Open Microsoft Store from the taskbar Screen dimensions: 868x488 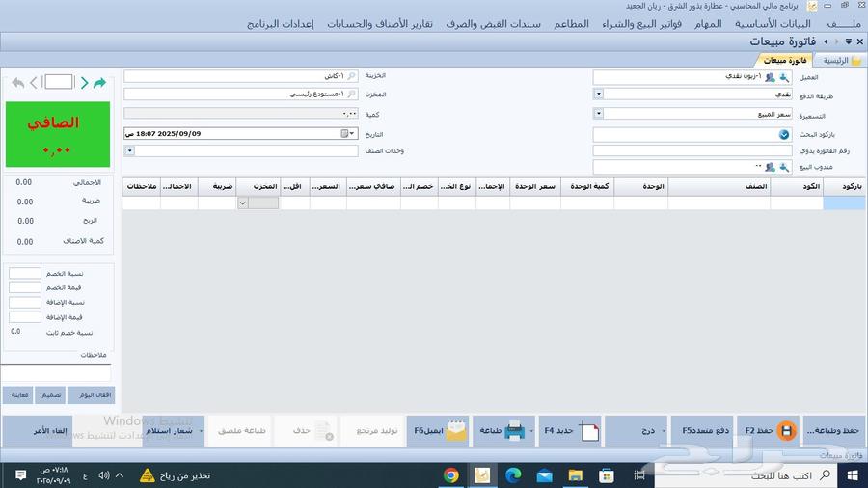point(607,475)
